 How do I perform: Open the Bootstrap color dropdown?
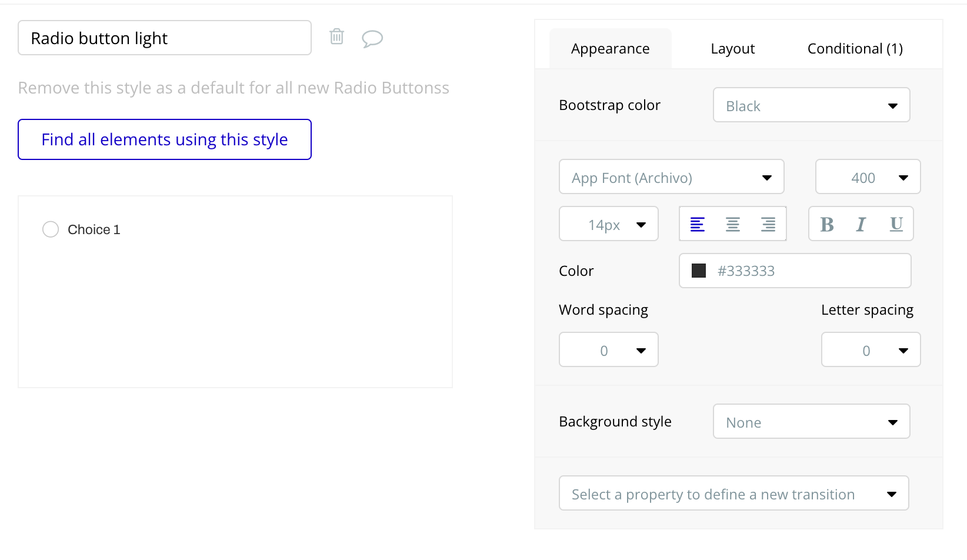(811, 105)
